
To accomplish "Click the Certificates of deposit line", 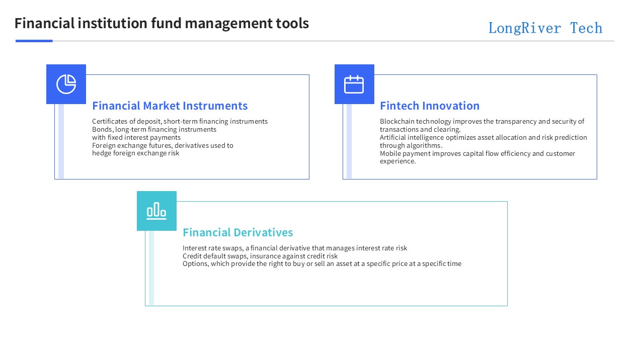I will [180, 121].
